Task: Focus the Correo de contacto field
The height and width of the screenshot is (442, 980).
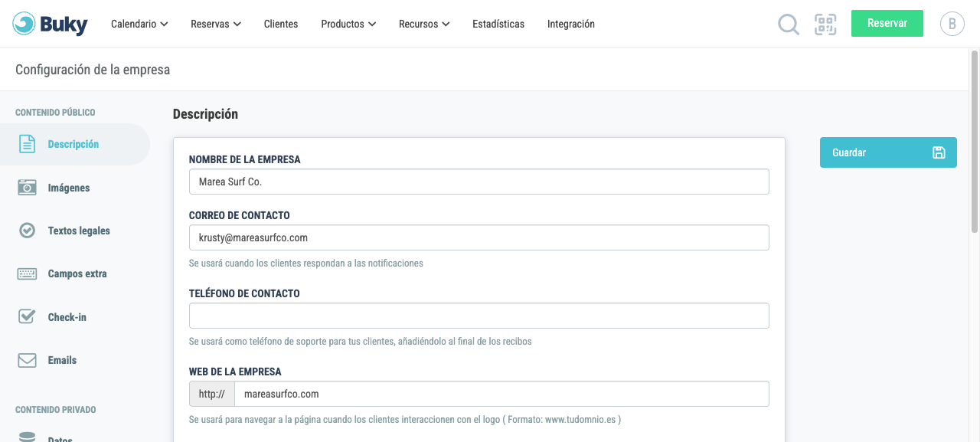Action: [x=479, y=237]
